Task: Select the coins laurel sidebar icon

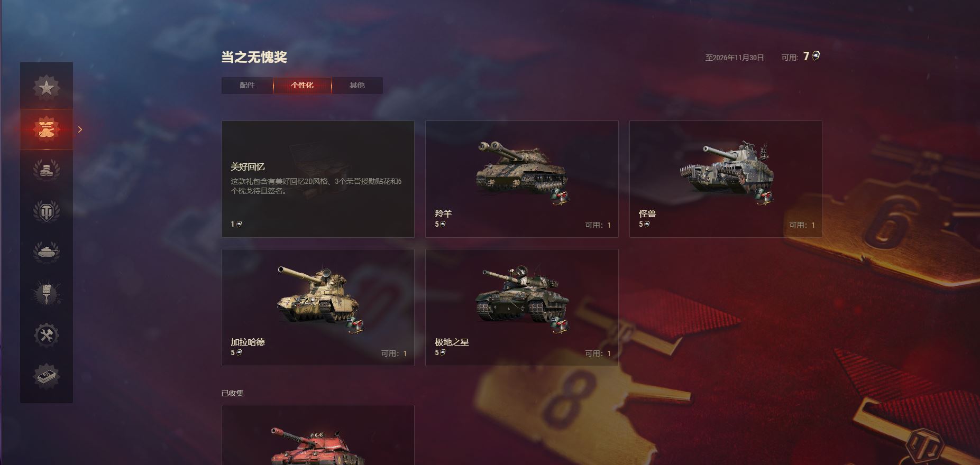Action: (47, 170)
